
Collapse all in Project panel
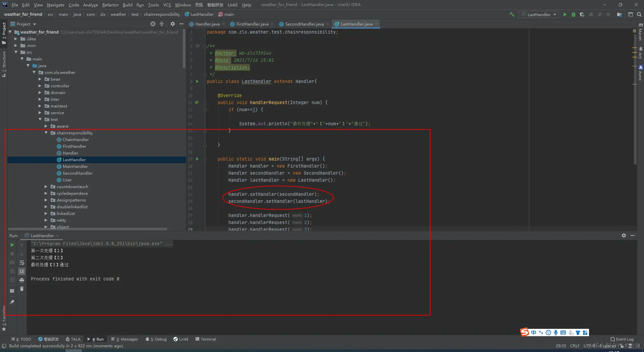click(162, 24)
